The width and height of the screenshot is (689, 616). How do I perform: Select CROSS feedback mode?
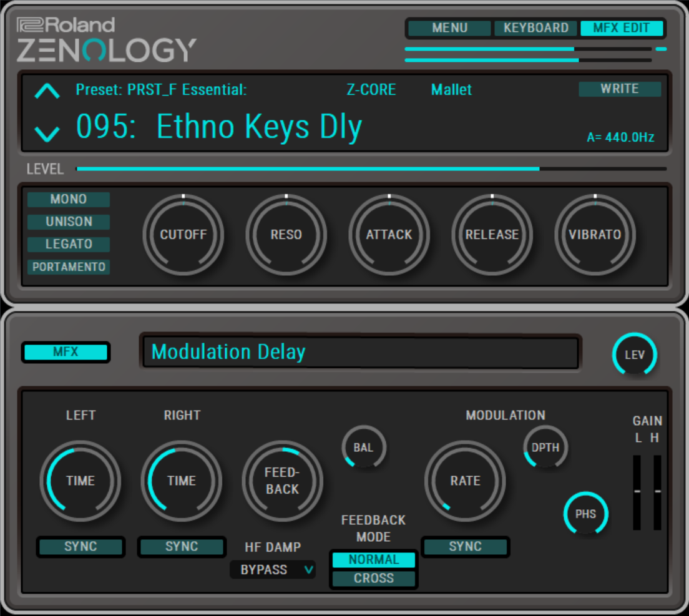[373, 579]
